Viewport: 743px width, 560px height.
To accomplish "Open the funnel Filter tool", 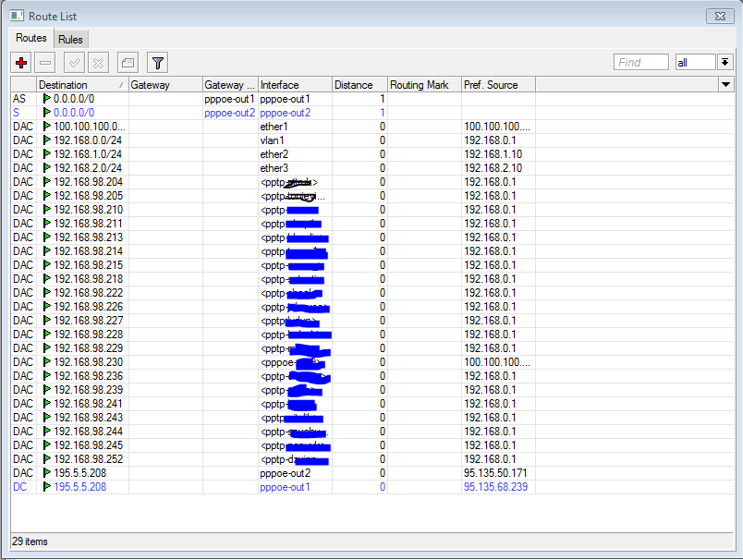I will (158, 62).
